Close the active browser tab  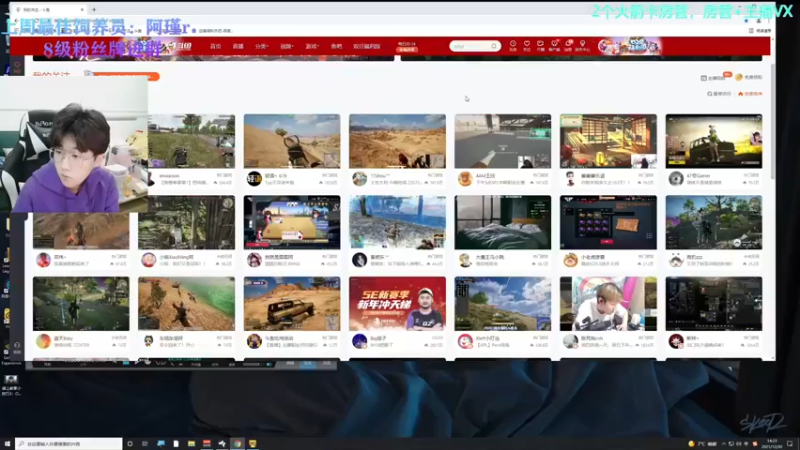(82, 10)
